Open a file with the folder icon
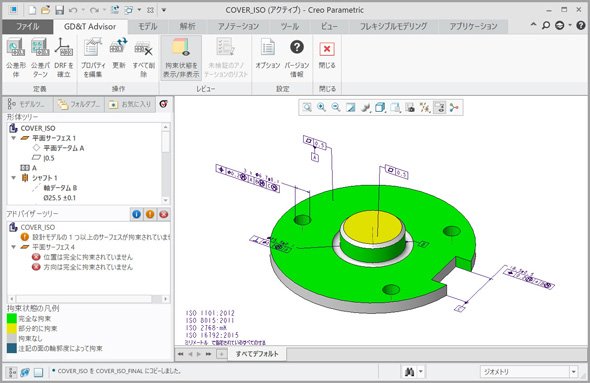Viewport: 590px width, 383px height. (x=46, y=10)
